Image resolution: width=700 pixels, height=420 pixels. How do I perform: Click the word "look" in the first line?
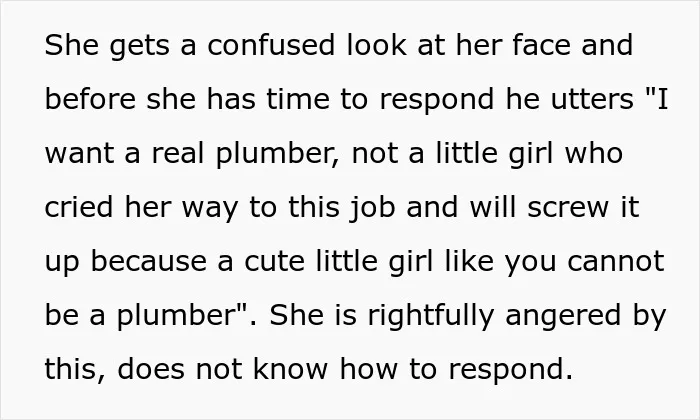click(x=377, y=45)
